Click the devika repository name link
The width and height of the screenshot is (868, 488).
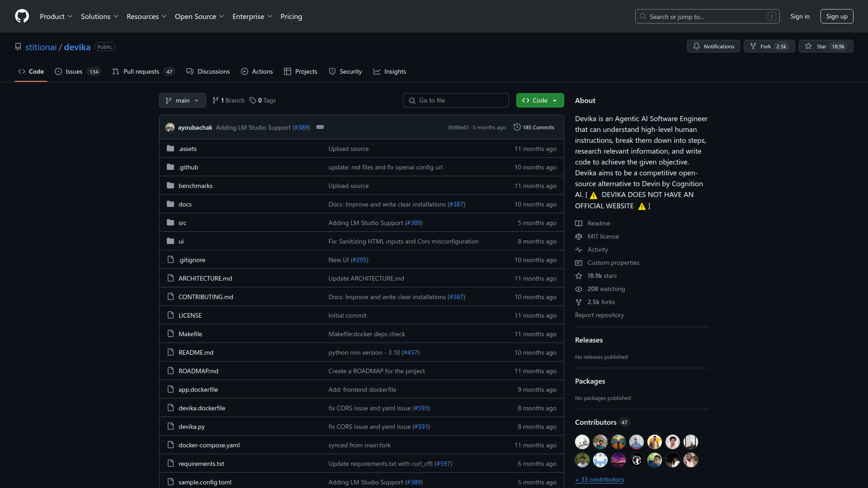point(77,47)
